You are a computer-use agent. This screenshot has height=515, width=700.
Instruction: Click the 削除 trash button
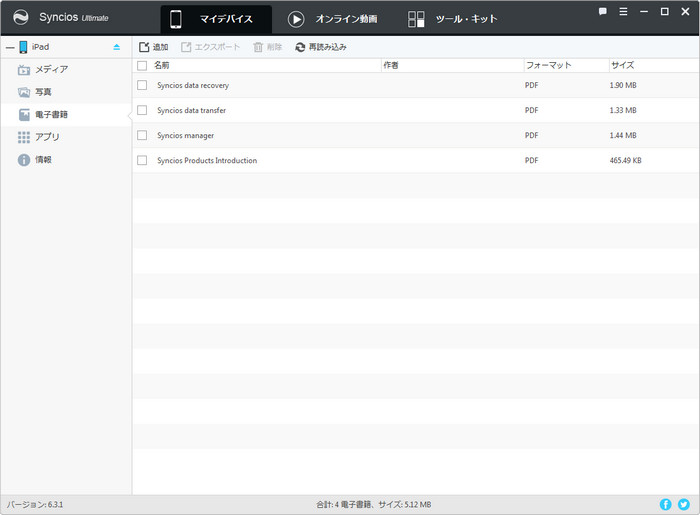(x=267, y=47)
